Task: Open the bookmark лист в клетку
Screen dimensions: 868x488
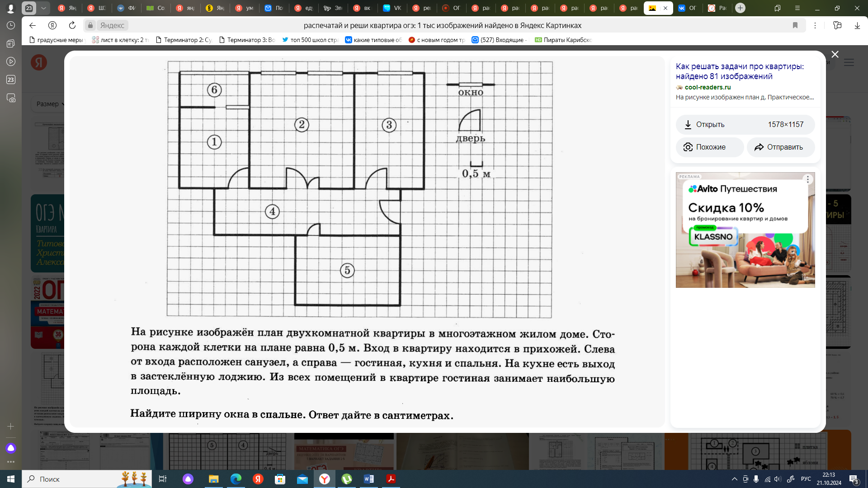Action: coord(120,40)
